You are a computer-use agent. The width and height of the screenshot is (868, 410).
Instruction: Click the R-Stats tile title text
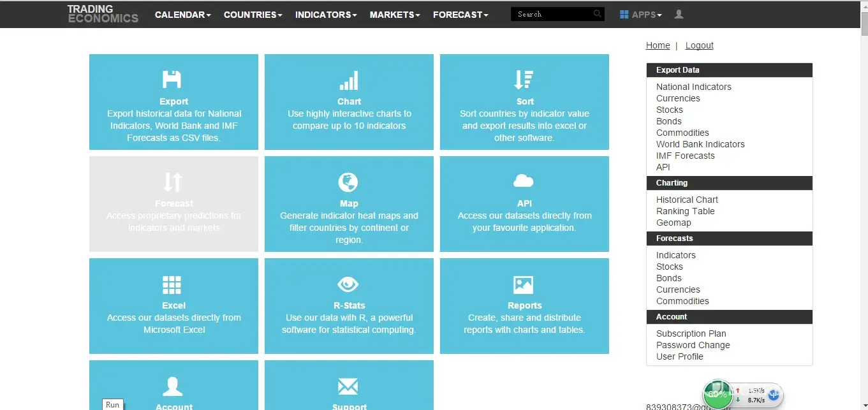pos(349,305)
